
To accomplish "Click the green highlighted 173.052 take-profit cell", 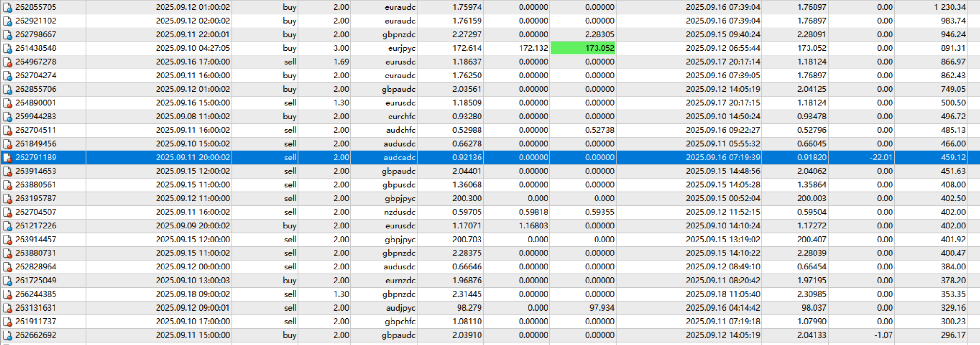I will (583, 48).
